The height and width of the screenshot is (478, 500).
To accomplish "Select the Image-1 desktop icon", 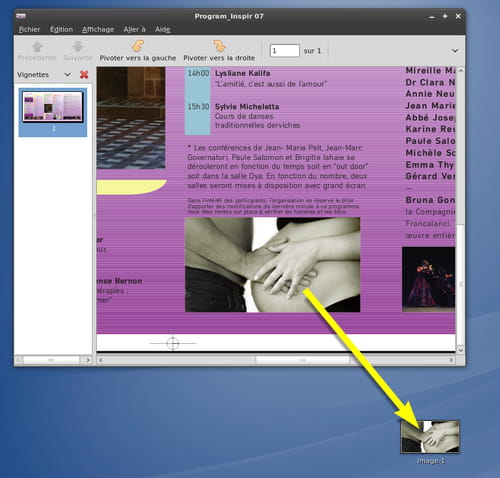I will click(430, 442).
